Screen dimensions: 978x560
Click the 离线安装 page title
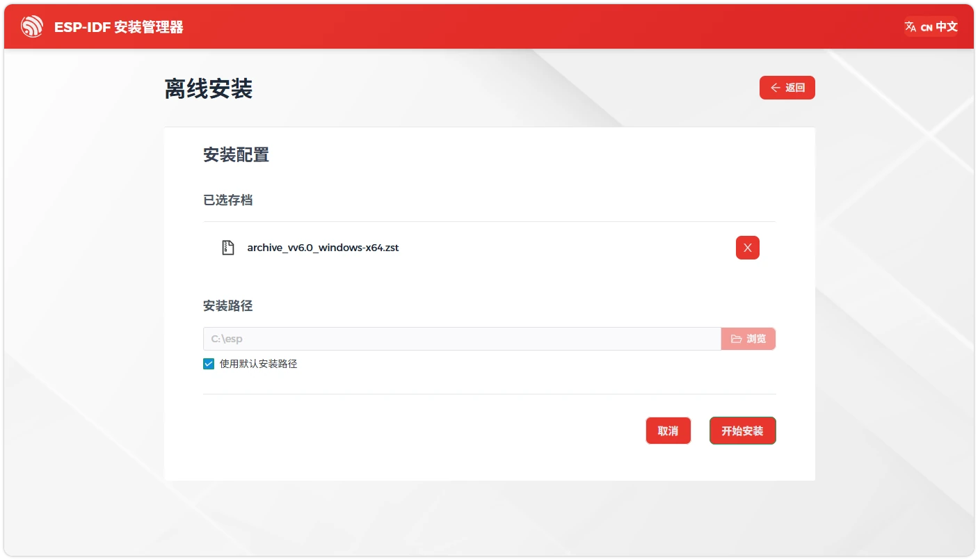click(x=208, y=88)
